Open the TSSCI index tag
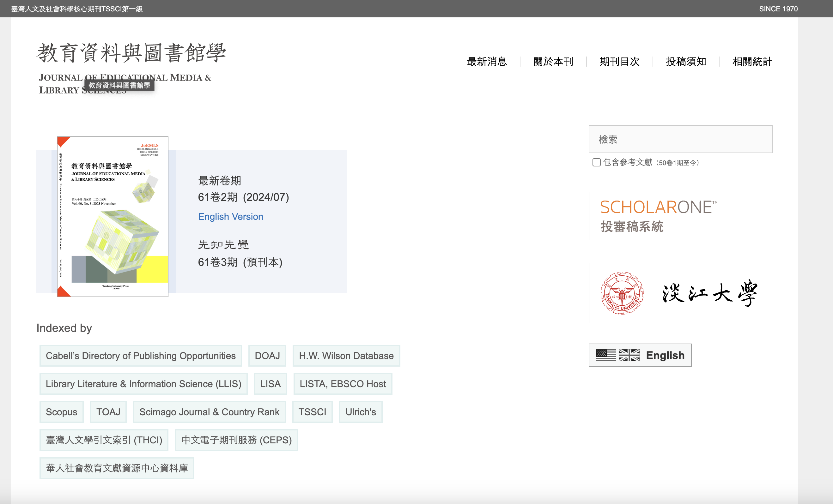The height and width of the screenshot is (504, 833). tap(312, 412)
